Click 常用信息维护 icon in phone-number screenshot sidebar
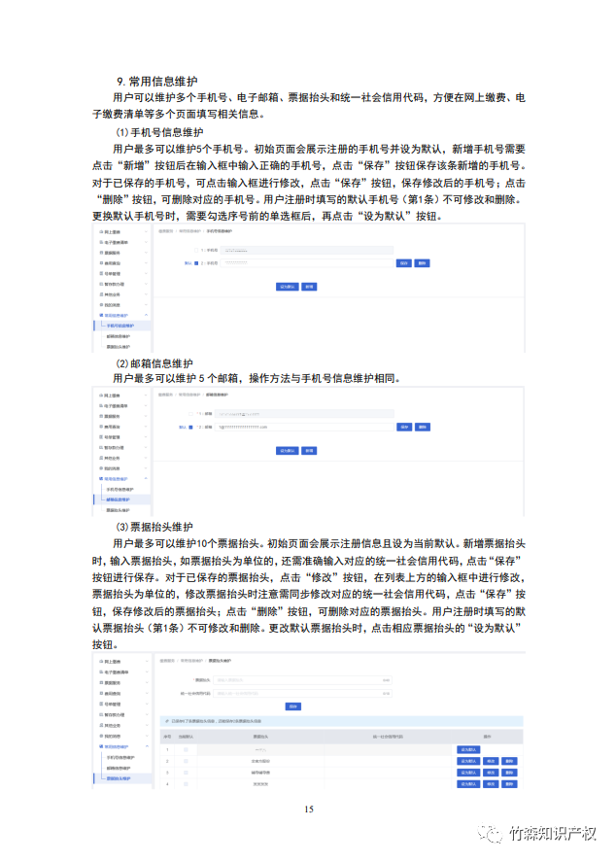The height and width of the screenshot is (861, 616). click(101, 316)
